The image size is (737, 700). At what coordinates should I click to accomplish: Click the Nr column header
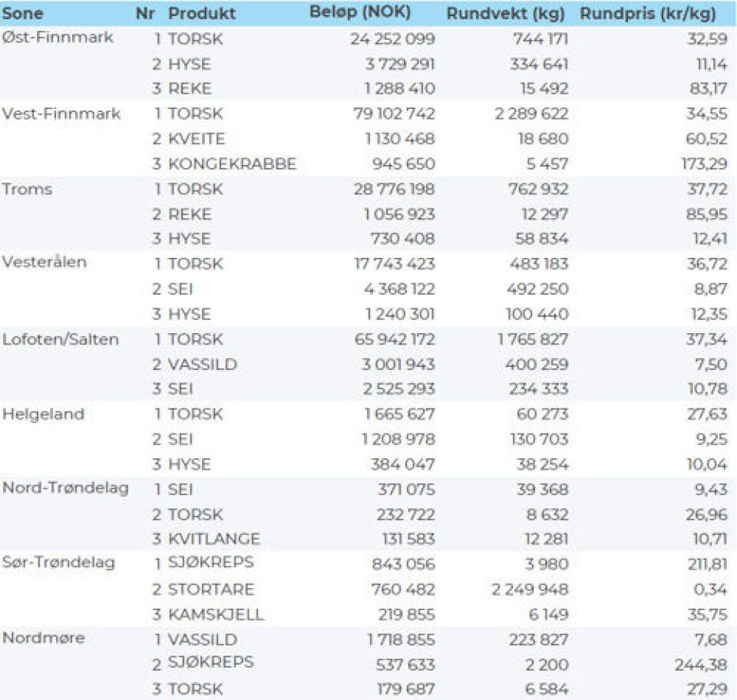point(144,14)
